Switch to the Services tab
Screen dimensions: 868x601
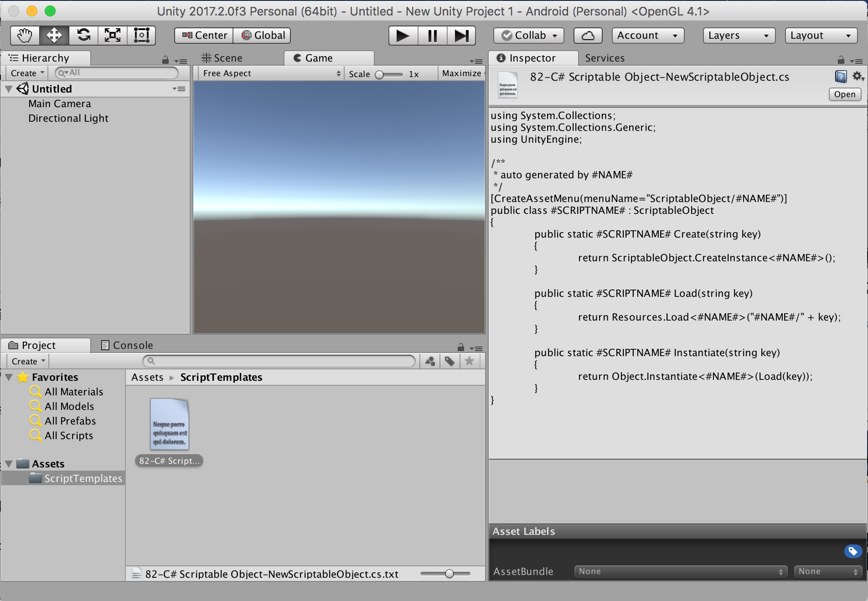[x=605, y=58]
